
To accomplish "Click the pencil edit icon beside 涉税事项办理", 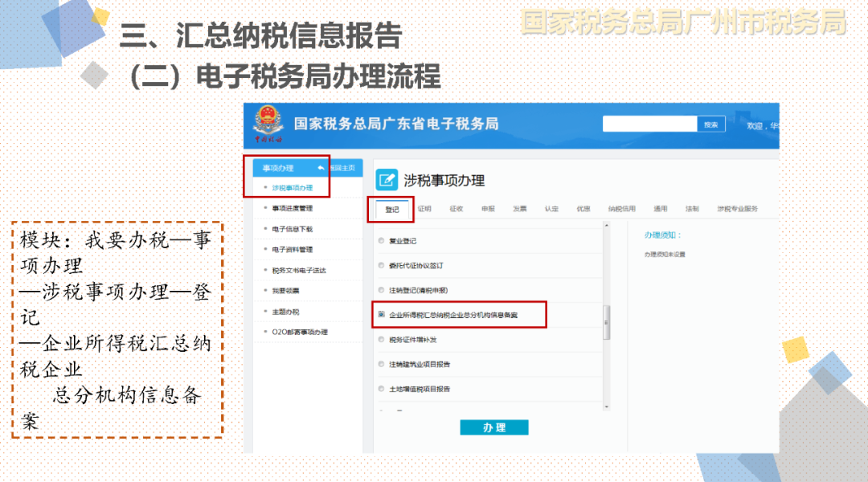I will pyautogui.click(x=387, y=180).
